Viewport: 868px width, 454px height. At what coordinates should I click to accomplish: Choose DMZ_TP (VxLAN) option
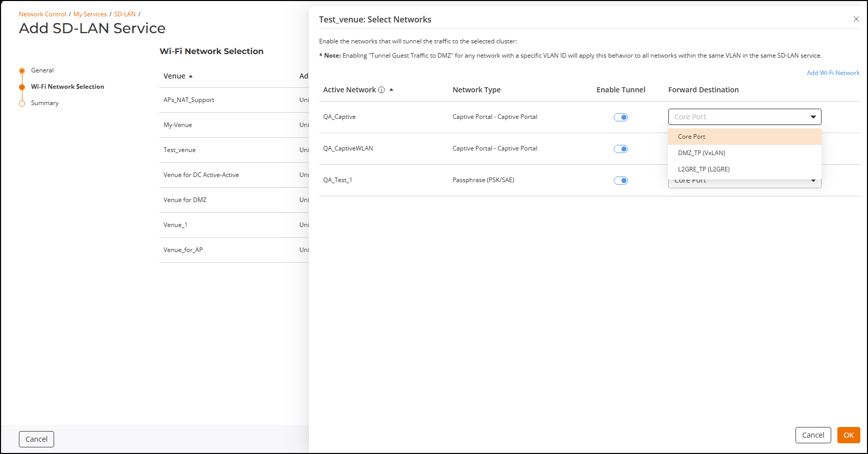pos(701,153)
